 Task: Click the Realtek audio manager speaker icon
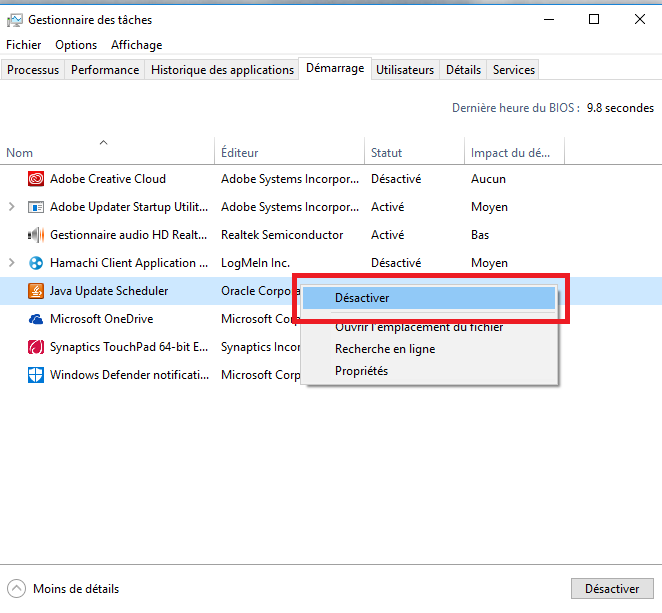point(36,235)
